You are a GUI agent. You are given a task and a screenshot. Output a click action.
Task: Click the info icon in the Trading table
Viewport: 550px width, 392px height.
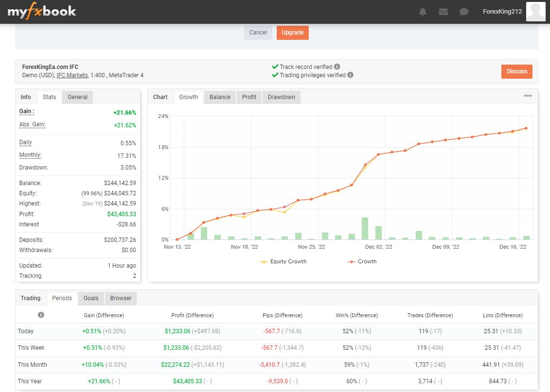point(41,315)
